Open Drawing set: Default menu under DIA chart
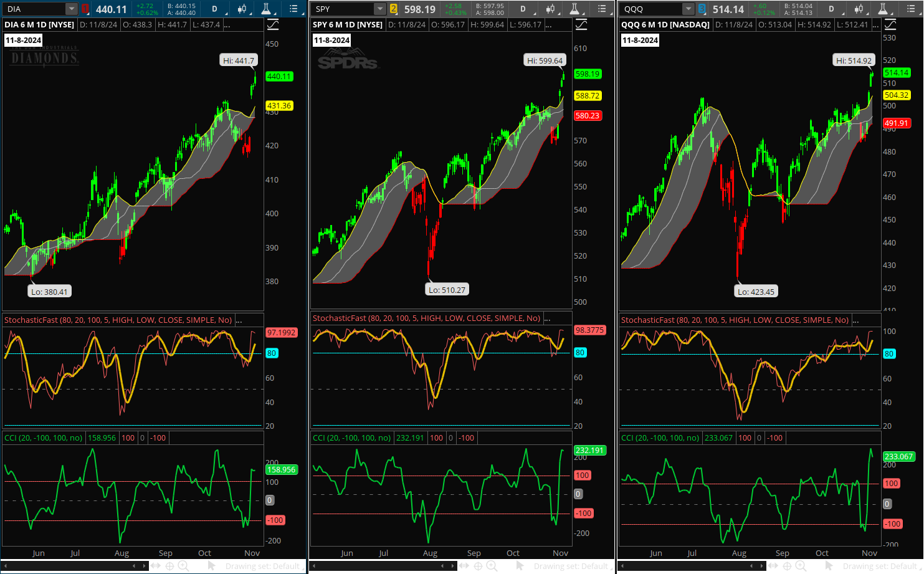 coord(262,566)
